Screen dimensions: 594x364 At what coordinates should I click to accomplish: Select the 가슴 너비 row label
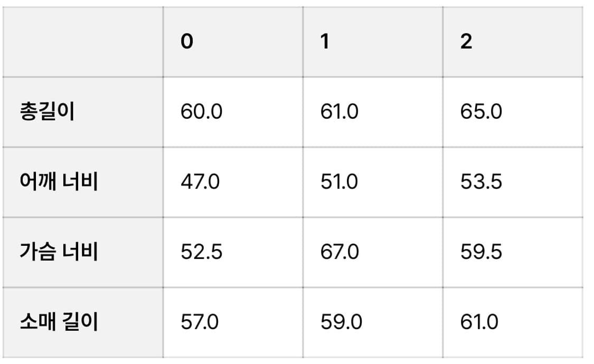point(58,252)
